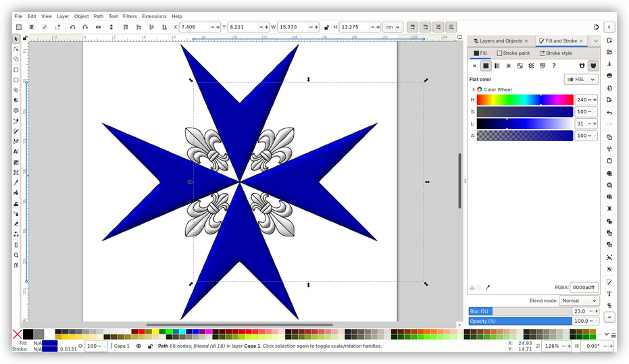The height and width of the screenshot is (364, 629).
Task: Open current layer Capa 1 selector
Action: 120,346
